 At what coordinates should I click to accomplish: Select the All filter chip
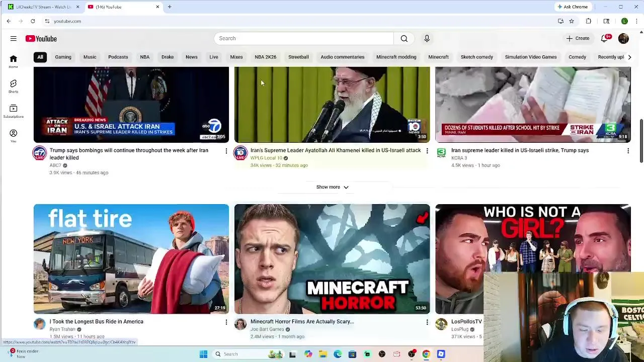pos(40,57)
